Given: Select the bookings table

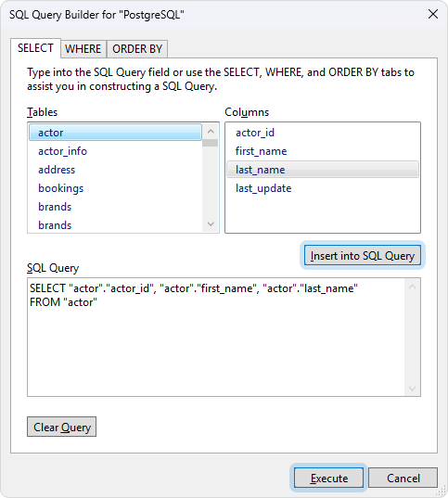Looking at the screenshot, I should pyautogui.click(x=115, y=188).
